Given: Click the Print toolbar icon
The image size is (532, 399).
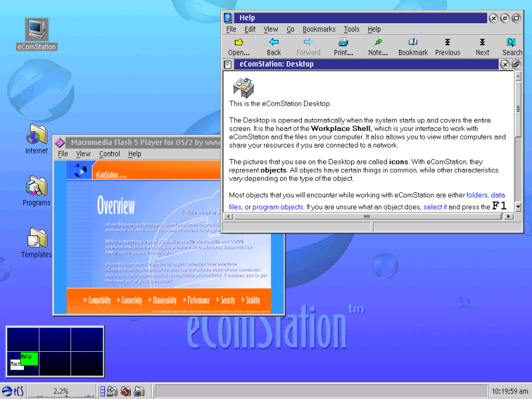Looking at the screenshot, I should tap(343, 46).
